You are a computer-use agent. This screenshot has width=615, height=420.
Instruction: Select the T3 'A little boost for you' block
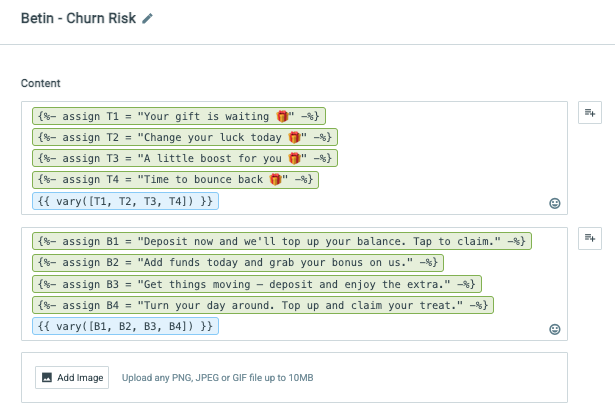pos(185,158)
